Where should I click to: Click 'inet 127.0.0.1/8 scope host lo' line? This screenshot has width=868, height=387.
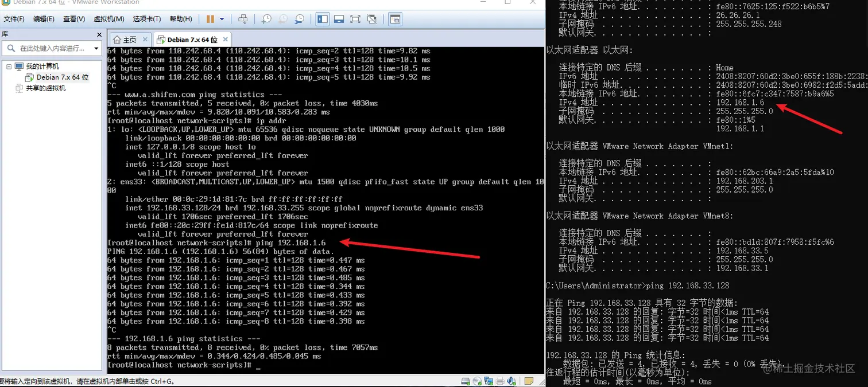191,147
